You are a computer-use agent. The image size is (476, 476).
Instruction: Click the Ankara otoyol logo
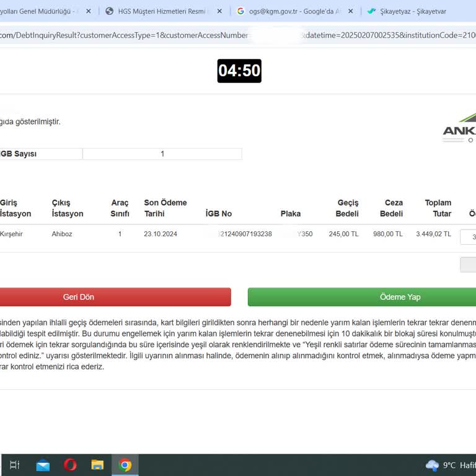(460, 128)
